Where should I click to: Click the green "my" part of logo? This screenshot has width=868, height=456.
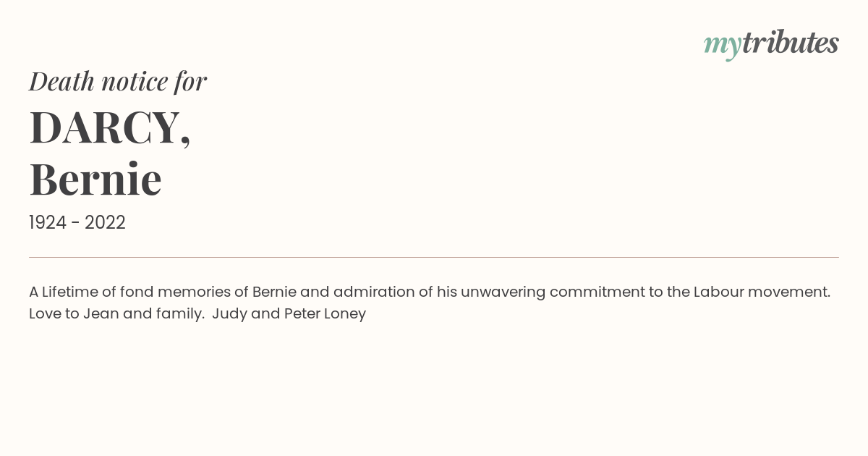click(x=723, y=47)
